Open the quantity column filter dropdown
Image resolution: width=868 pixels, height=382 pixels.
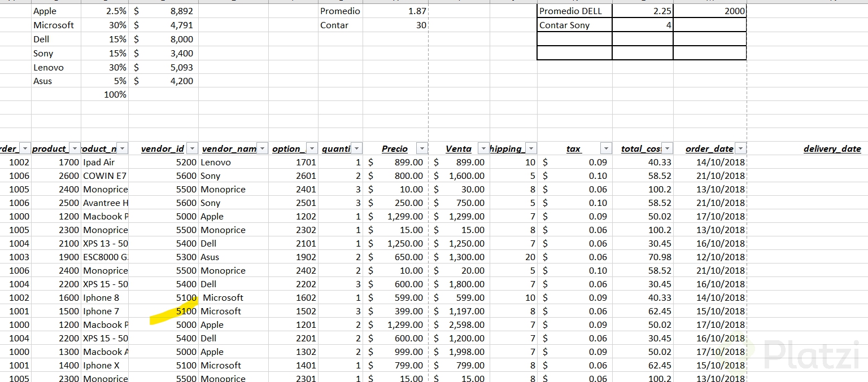tap(356, 149)
